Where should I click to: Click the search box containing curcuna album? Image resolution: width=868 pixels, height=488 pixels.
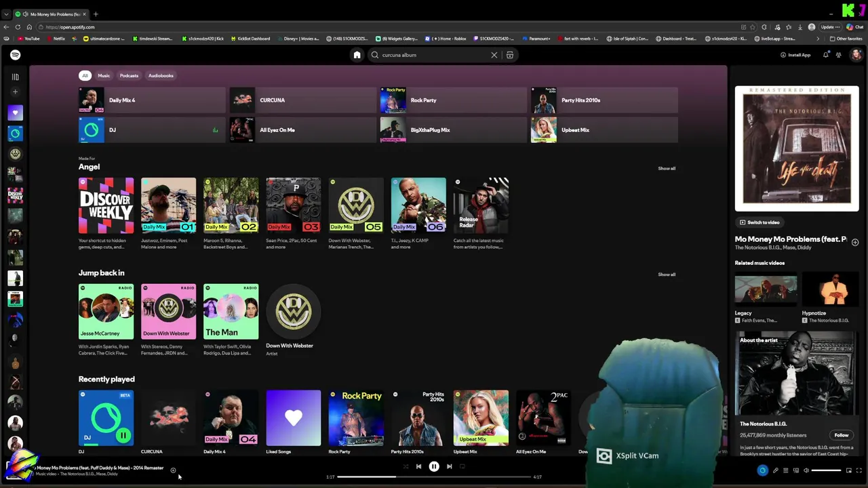(x=434, y=55)
